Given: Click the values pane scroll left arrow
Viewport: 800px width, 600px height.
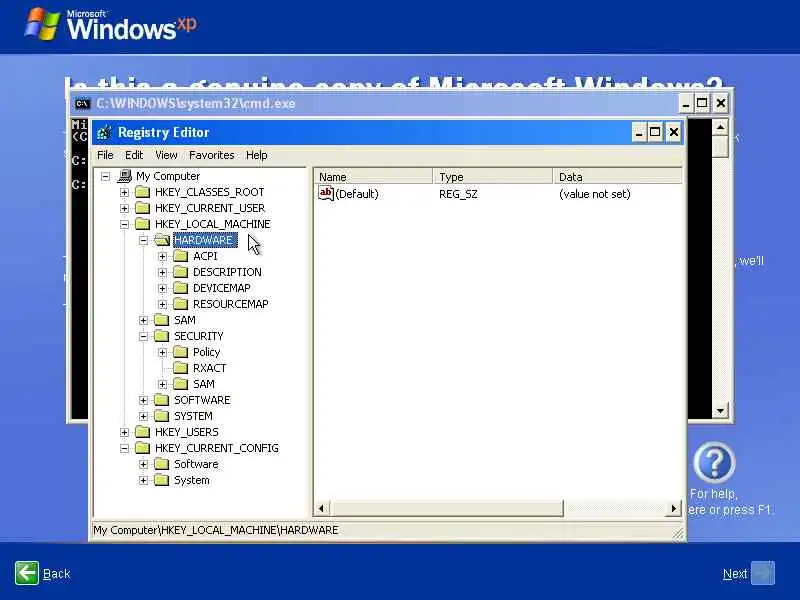Looking at the screenshot, I should pos(321,508).
